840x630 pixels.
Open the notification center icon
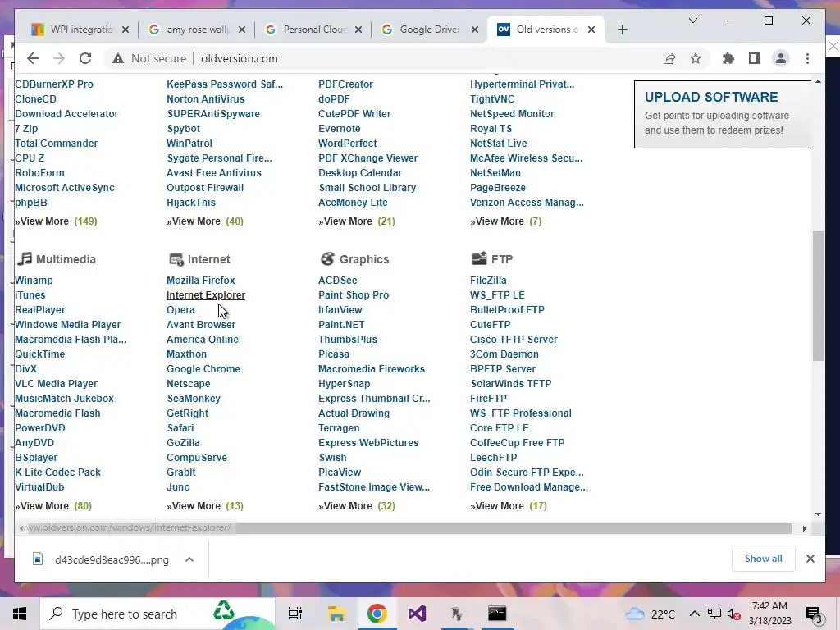(814, 614)
